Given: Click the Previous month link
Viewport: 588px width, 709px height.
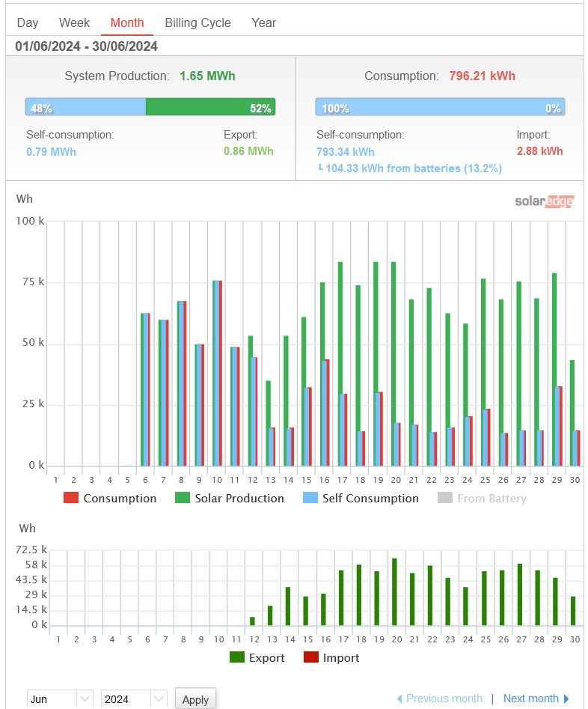Looking at the screenshot, I should click(x=439, y=699).
